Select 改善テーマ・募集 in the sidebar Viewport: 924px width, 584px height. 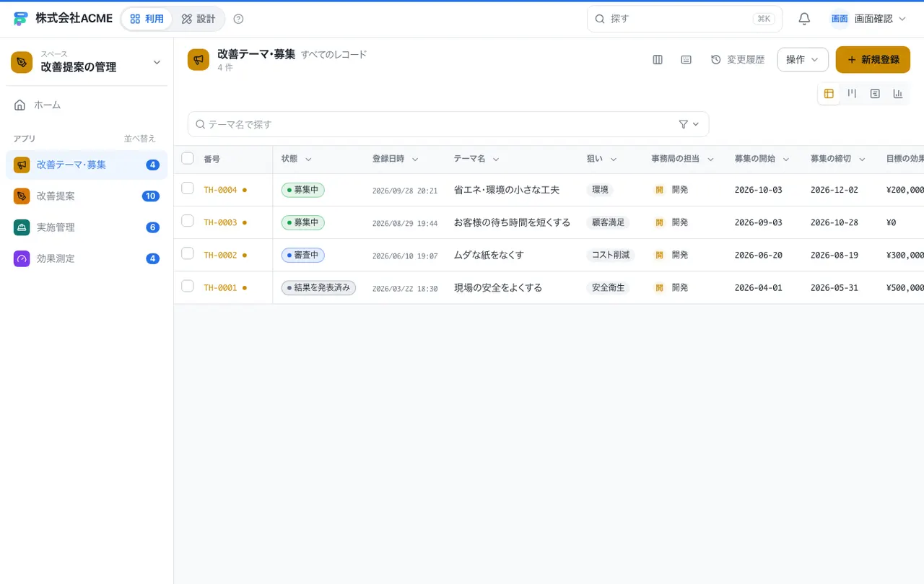tap(87, 165)
